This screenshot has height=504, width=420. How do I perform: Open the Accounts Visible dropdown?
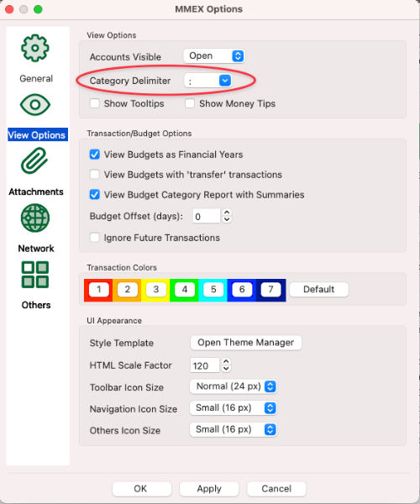(x=214, y=56)
